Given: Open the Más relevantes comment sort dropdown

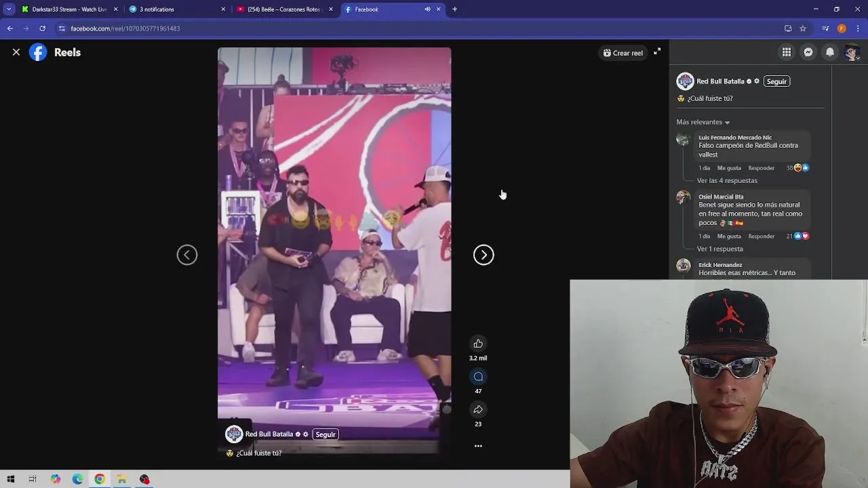Looking at the screenshot, I should (703, 122).
